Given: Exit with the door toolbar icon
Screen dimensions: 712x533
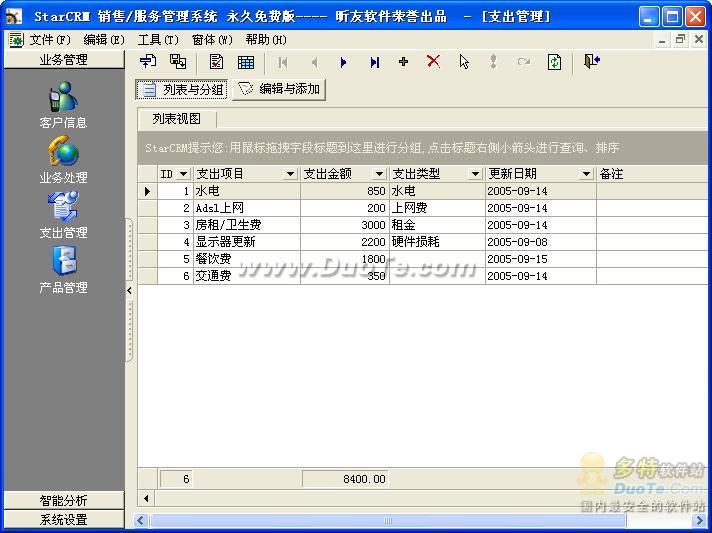Looking at the screenshot, I should (x=592, y=61).
